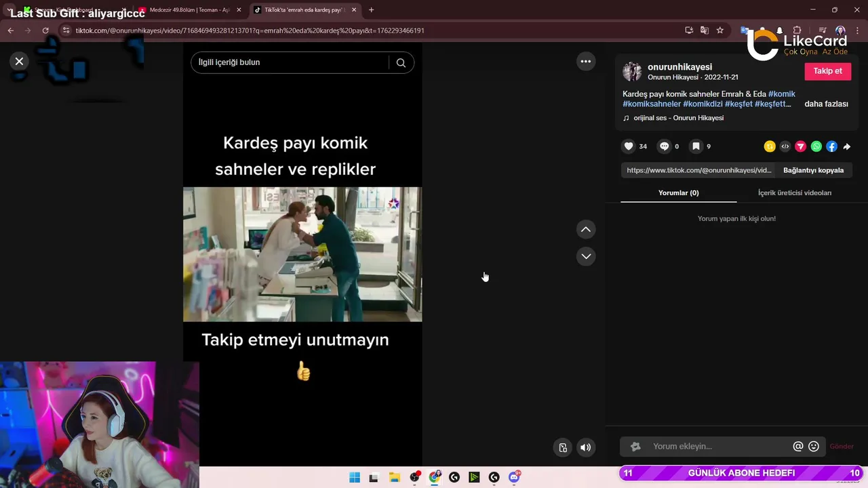This screenshot has height=488, width=868.
Task: Mute the video with speaker icon
Action: (586, 447)
